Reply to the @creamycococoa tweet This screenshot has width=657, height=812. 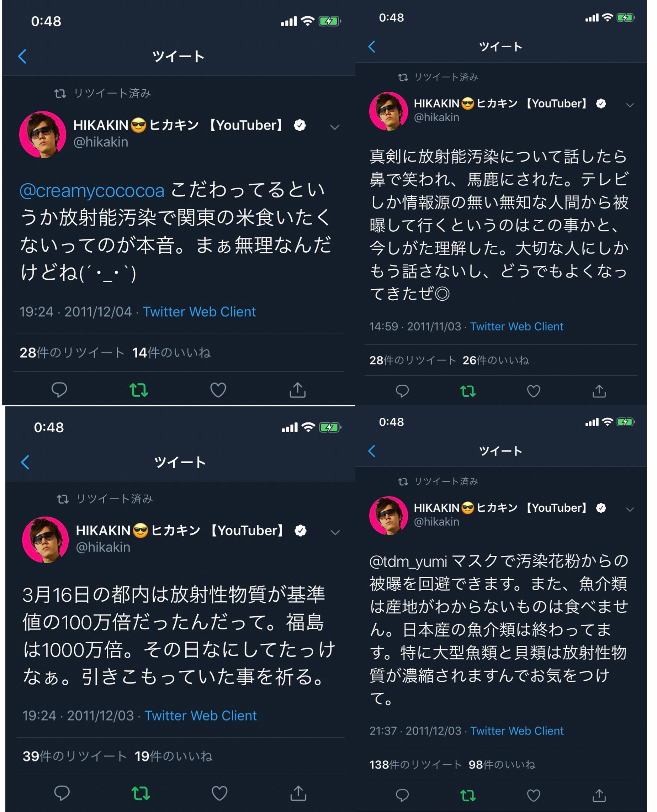tap(59, 390)
